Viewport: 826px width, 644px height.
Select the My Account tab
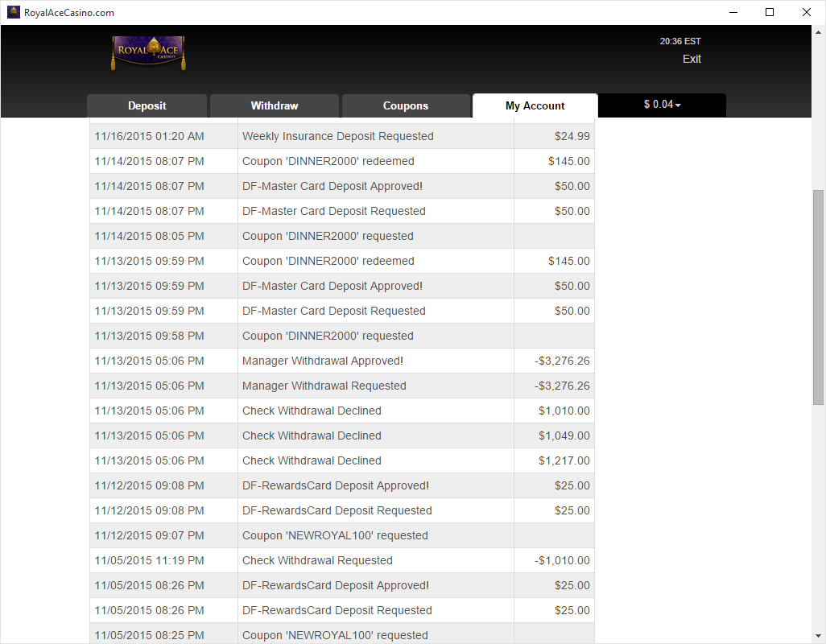535,105
